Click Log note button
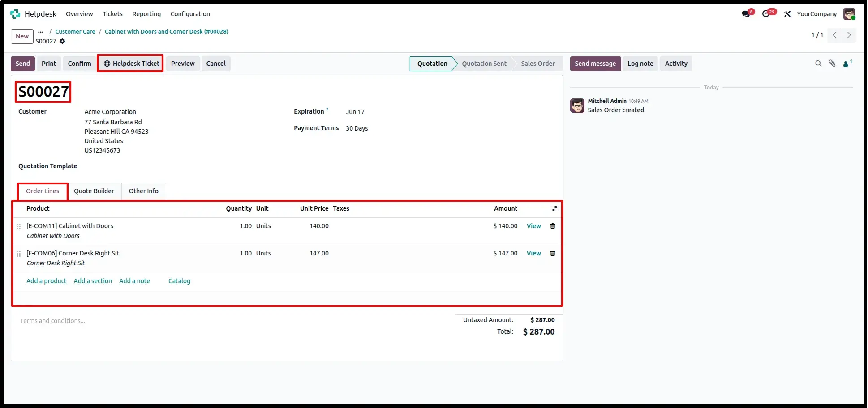Image resolution: width=868 pixels, height=408 pixels. click(640, 64)
